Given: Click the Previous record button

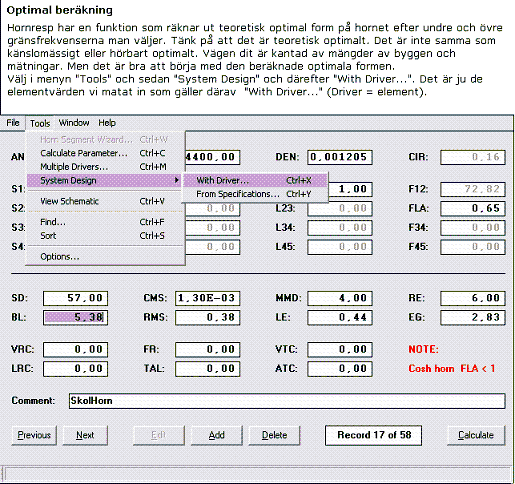Looking at the screenshot, I should point(34,435).
